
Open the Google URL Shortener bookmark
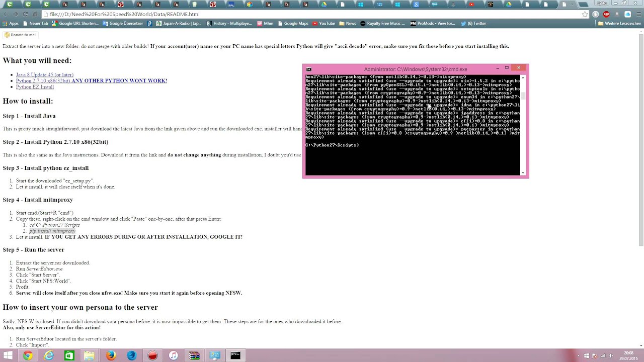(x=75, y=23)
